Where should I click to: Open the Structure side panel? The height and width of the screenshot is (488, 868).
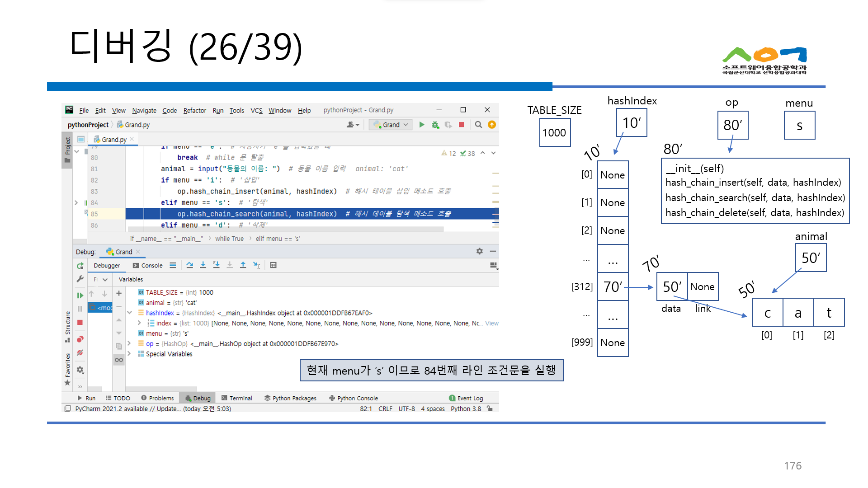click(67, 326)
